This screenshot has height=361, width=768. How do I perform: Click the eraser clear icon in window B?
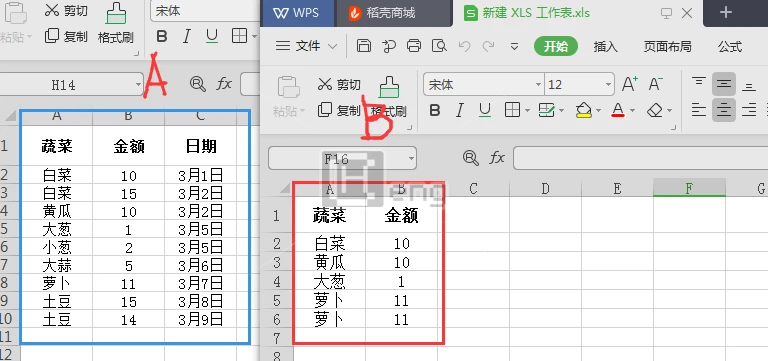pos(654,110)
